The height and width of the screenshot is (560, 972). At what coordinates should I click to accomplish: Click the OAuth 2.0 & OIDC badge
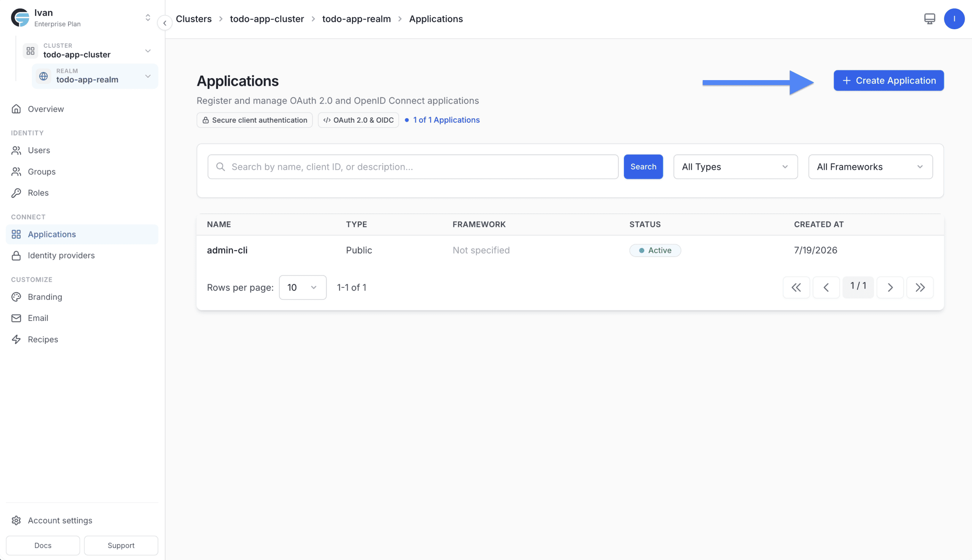pyautogui.click(x=358, y=120)
